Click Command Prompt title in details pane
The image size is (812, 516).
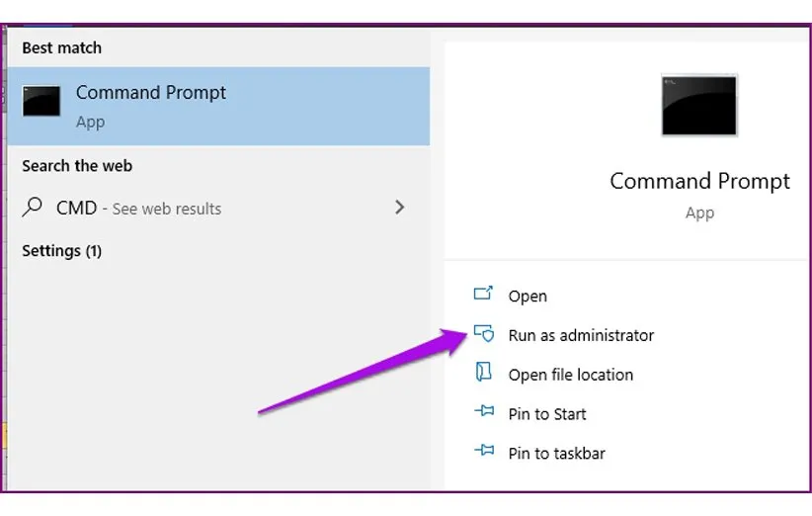click(x=699, y=181)
